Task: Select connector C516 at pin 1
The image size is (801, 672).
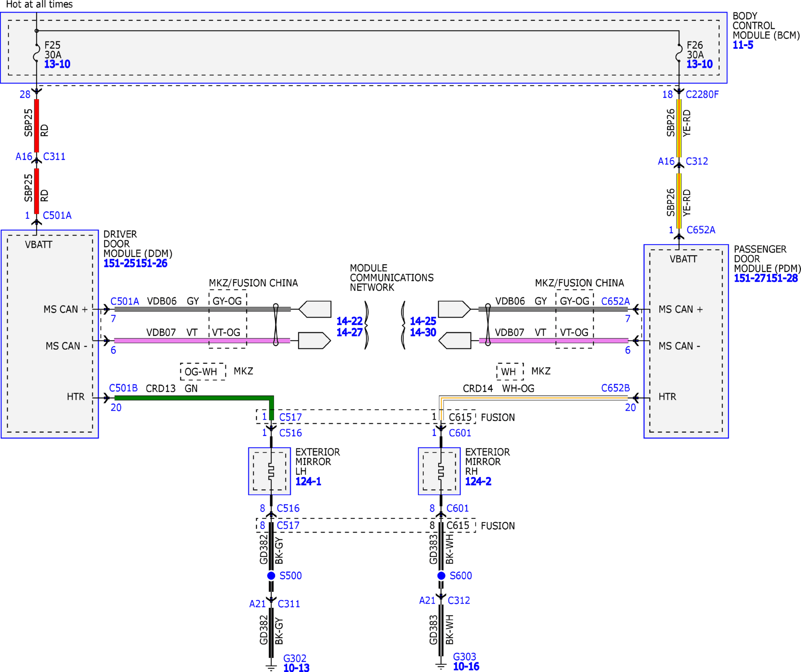Action: 290,433
